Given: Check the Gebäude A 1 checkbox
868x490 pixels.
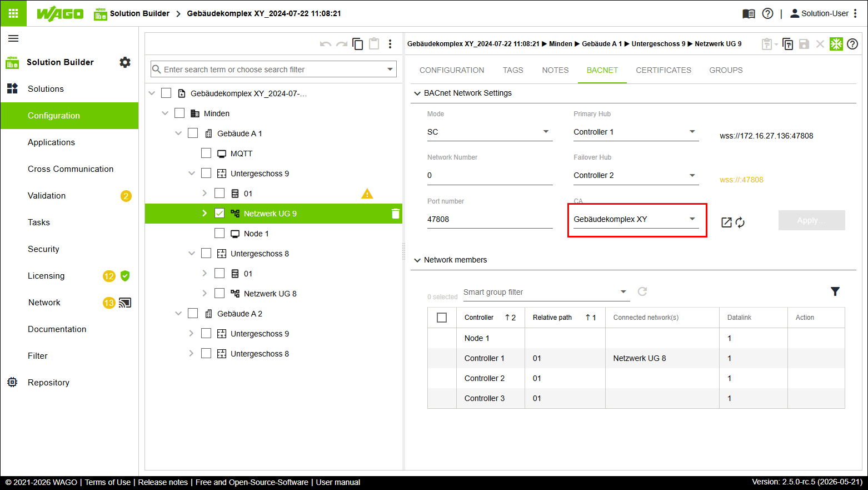Looking at the screenshot, I should point(193,133).
